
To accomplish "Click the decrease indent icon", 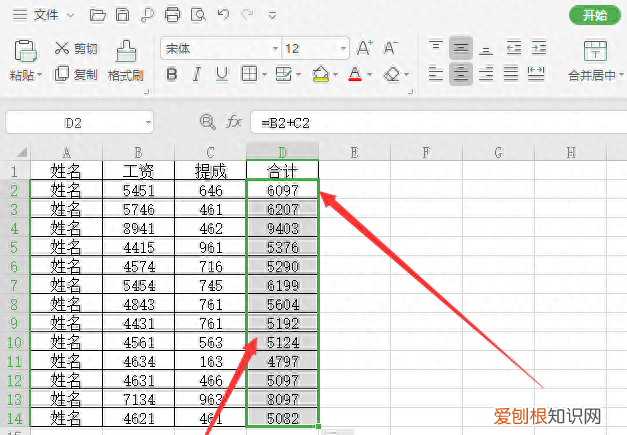I will (x=513, y=48).
